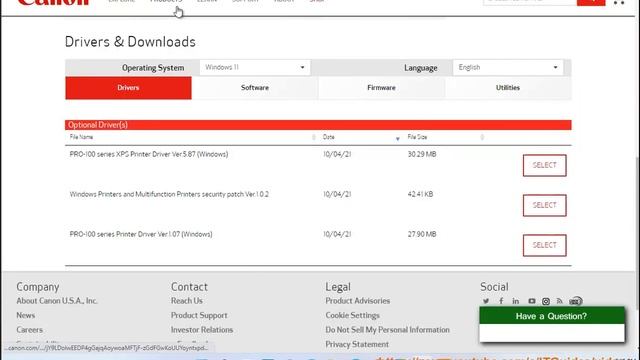
Task: Click the 30.29 MB file size
Action: point(422,154)
